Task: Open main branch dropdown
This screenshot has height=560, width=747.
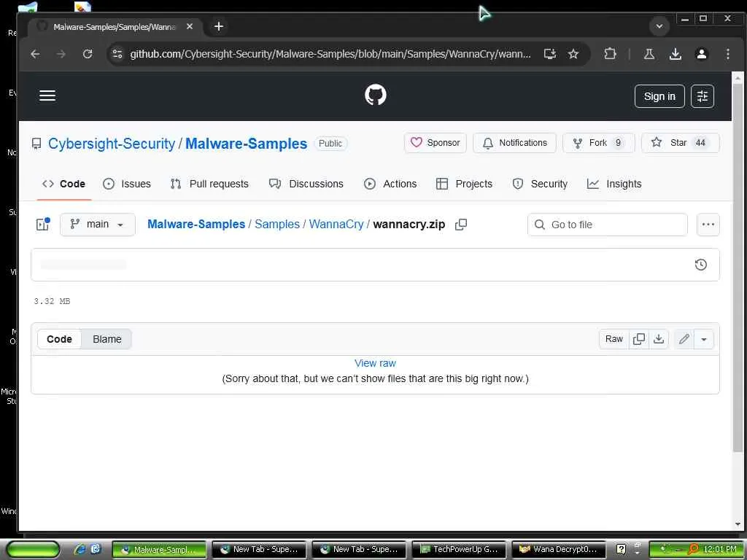Action: 98,225
